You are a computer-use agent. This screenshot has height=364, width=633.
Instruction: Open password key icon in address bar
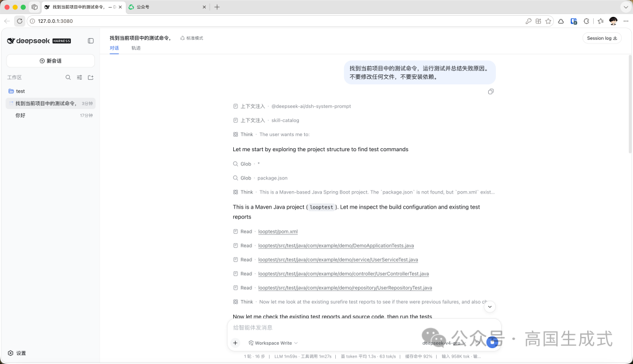click(529, 21)
